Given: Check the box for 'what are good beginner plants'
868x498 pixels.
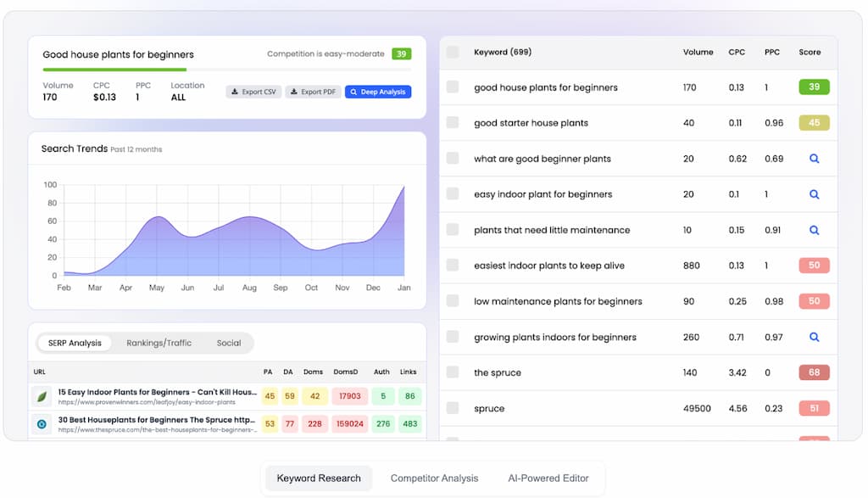Looking at the screenshot, I should click(453, 159).
